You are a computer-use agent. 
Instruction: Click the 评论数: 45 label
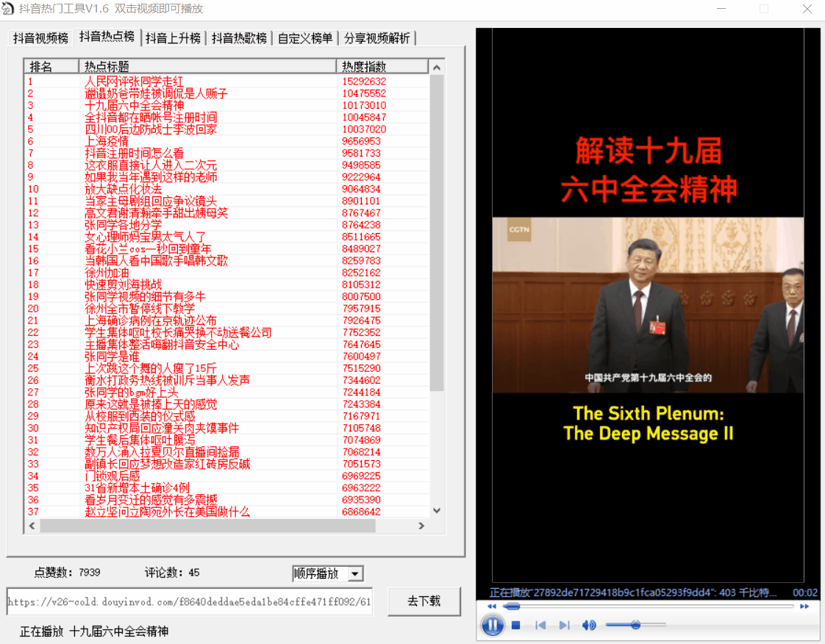(172, 573)
